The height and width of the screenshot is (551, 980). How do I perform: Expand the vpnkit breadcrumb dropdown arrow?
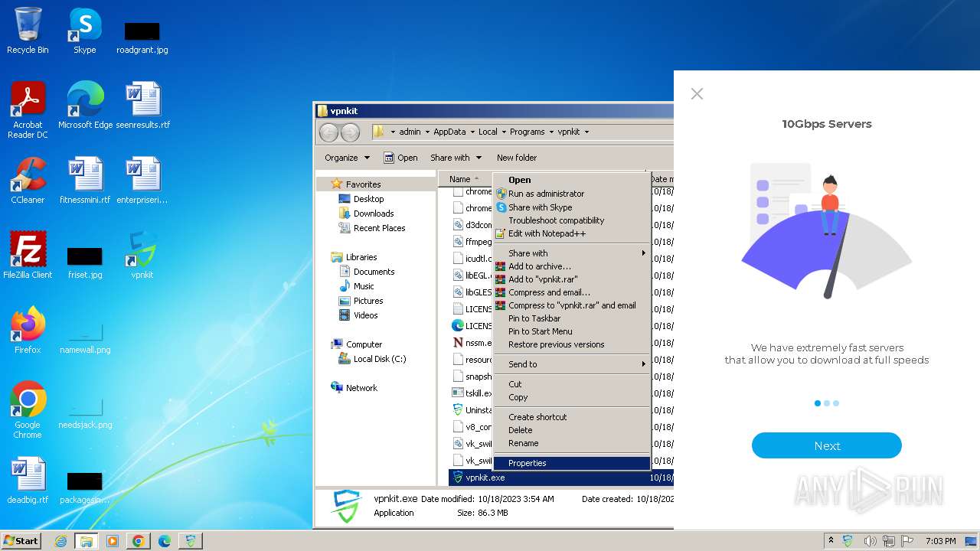[x=586, y=132]
